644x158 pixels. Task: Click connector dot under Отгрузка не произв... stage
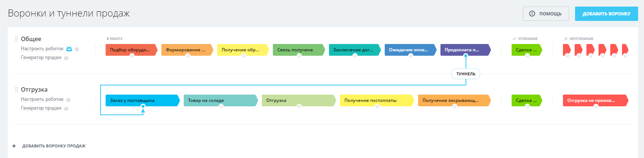596,106
